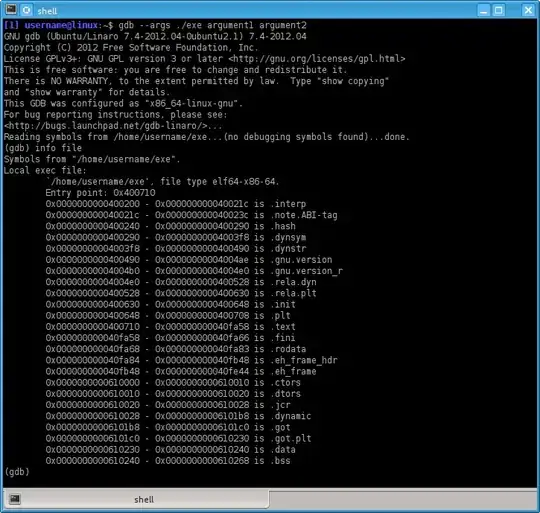This screenshot has height=513, width=540.
Task: Close the shell window
Action: [528, 10]
